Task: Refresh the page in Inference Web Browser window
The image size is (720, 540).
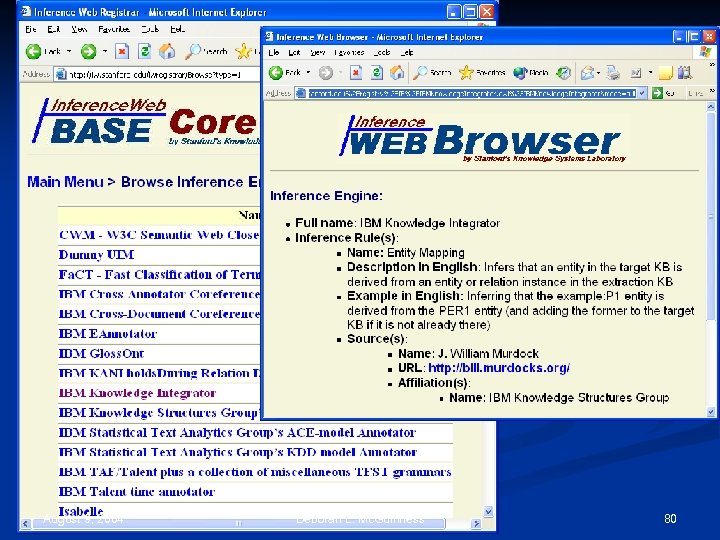Action: tap(377, 73)
